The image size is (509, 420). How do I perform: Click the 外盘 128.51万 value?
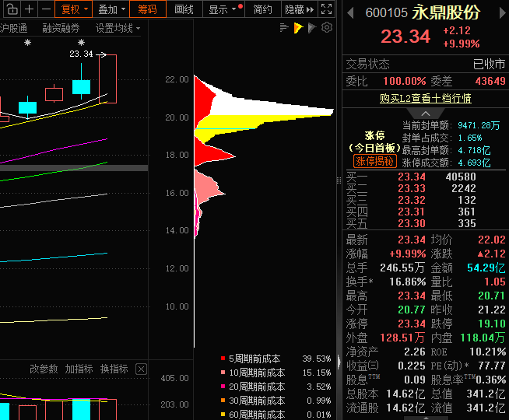[x=402, y=338]
